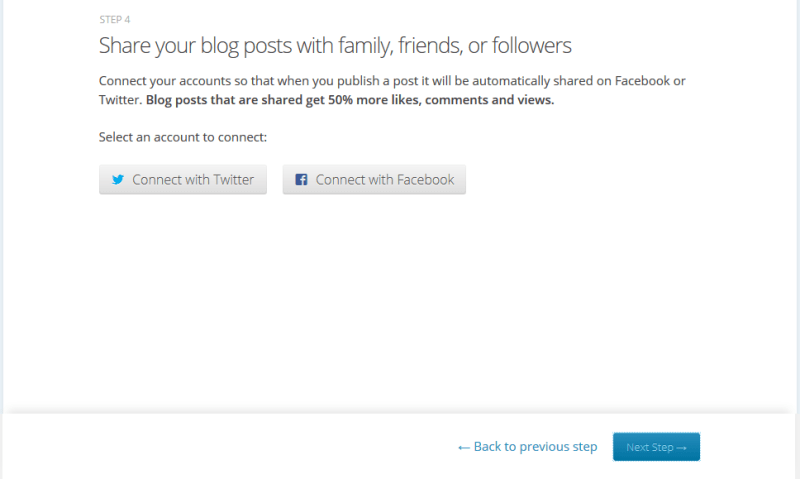
Task: Click the Twitter bird icon
Action: tap(118, 180)
